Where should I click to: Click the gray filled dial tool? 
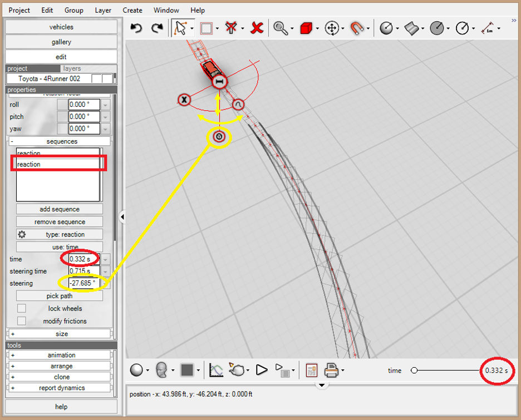(436, 28)
